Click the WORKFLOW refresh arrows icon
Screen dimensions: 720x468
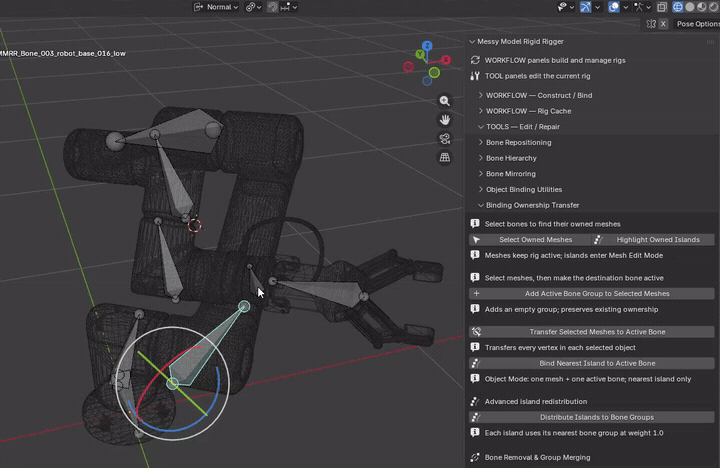click(x=475, y=60)
